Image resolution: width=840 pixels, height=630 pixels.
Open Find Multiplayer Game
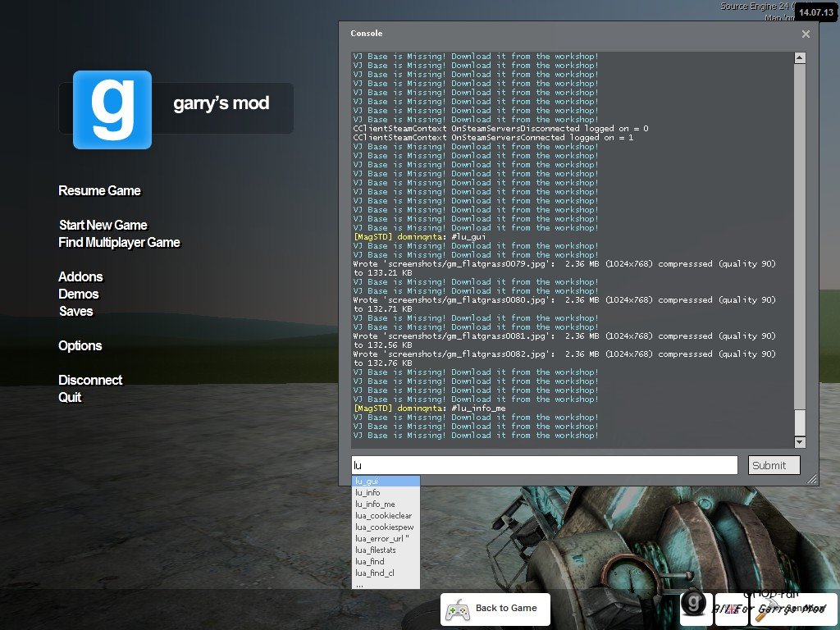click(x=120, y=242)
